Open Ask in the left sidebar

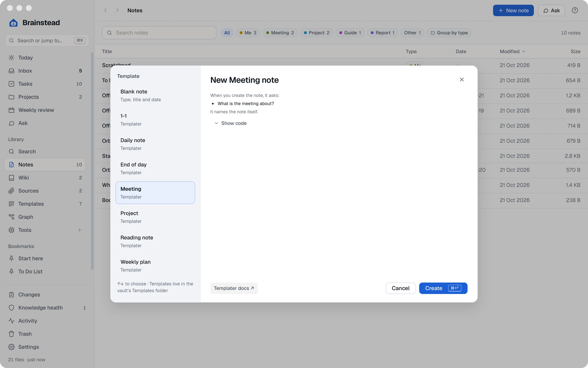[x=45, y=123]
